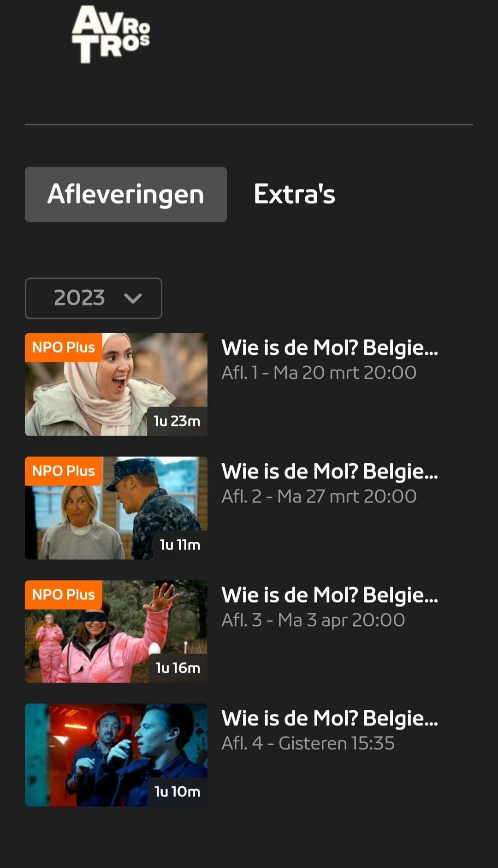Screen dimensions: 498x868
Task: Click the Afl. 1 - Ma 20 mrt subtitle
Action: pyautogui.click(x=319, y=373)
